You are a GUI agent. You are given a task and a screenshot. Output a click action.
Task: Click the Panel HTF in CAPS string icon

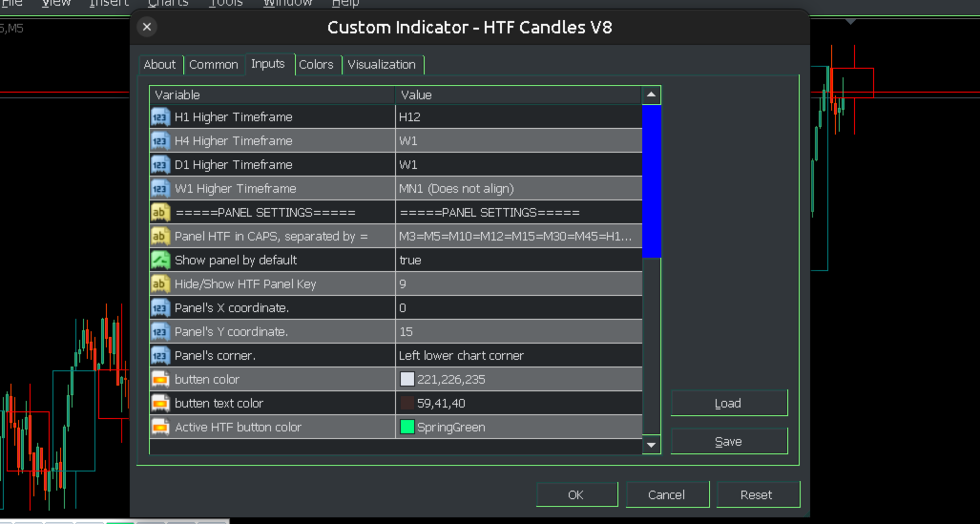tap(159, 236)
